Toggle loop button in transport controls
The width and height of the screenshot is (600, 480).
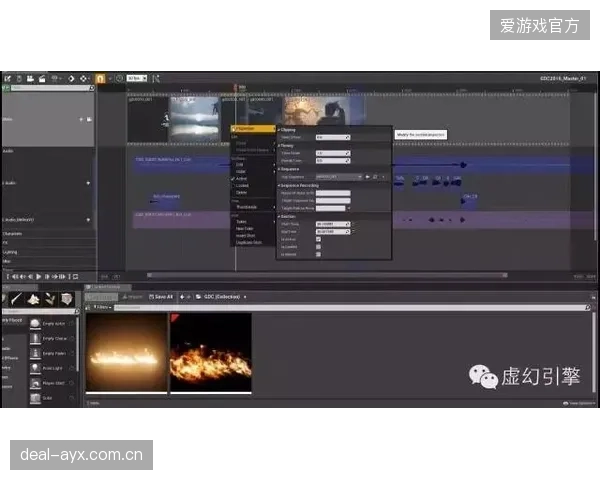click(75, 276)
